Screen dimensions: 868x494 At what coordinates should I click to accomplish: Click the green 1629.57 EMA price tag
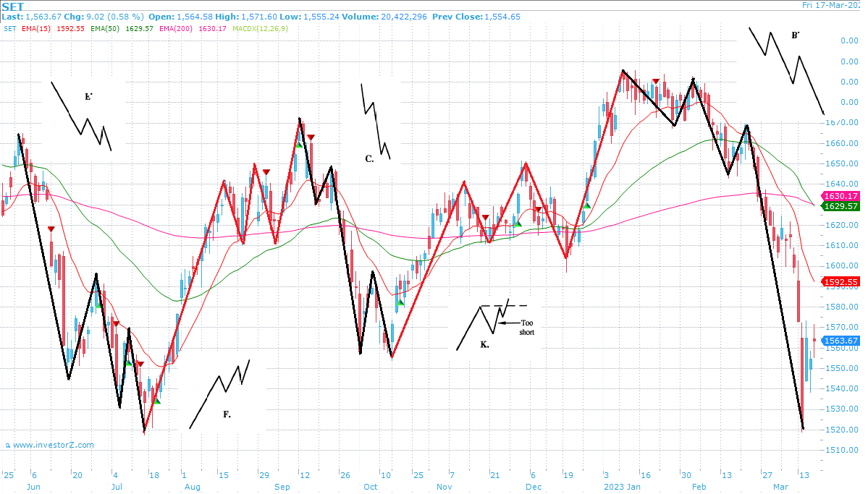pyautogui.click(x=840, y=206)
